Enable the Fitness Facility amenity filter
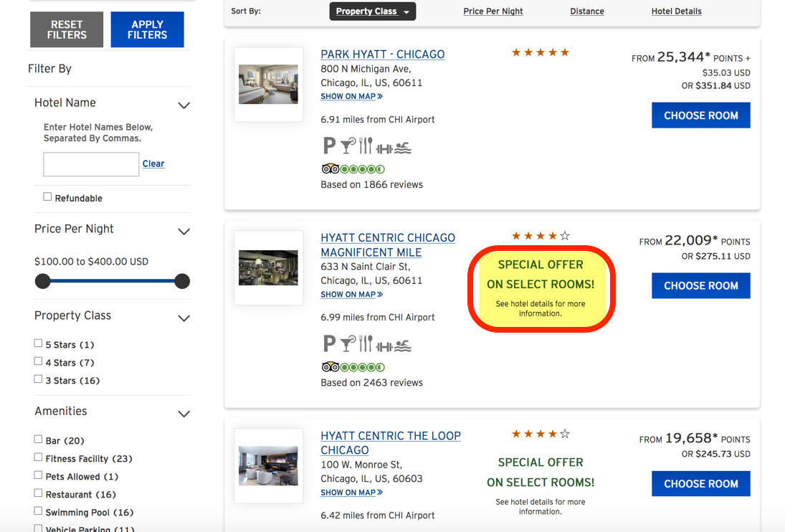Viewport: 785px width, 532px height. click(x=38, y=457)
